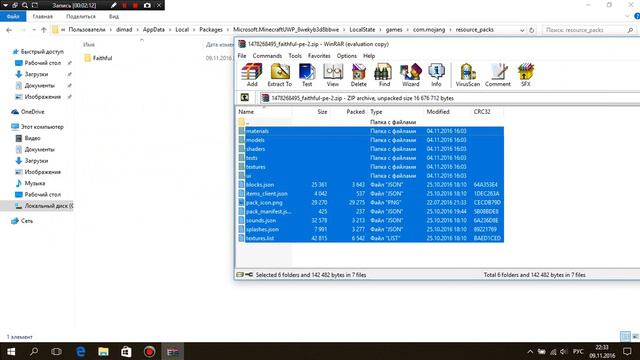Click the Delete icon in WinRAR toolbar
Screen dimensions: 640x360
pos(358,75)
